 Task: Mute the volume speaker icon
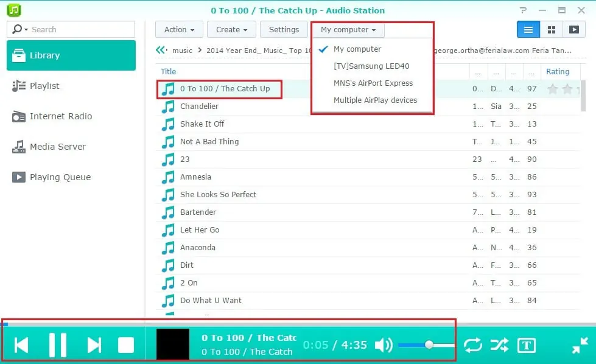point(384,345)
